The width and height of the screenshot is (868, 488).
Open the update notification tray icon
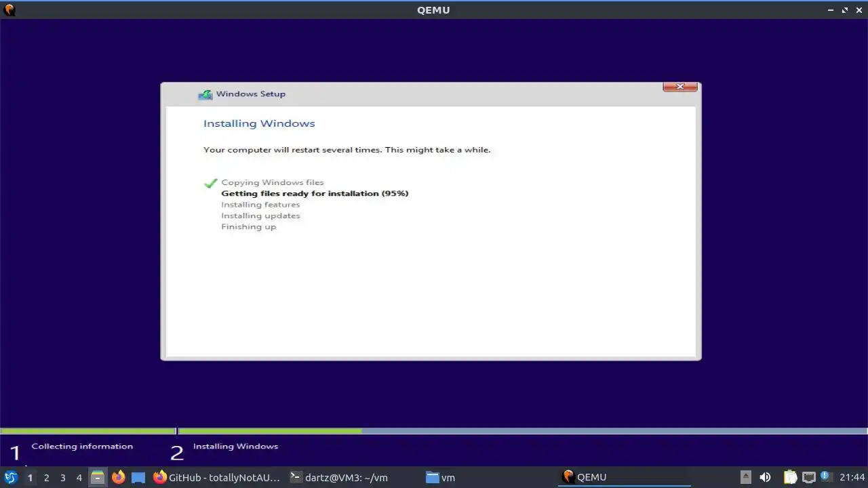pyautogui.click(x=825, y=476)
